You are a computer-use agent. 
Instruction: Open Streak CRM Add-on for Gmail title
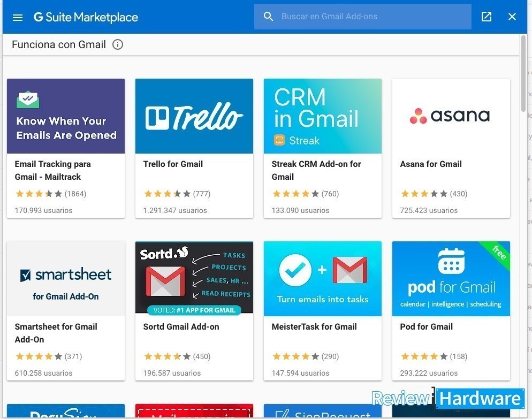pyautogui.click(x=316, y=170)
